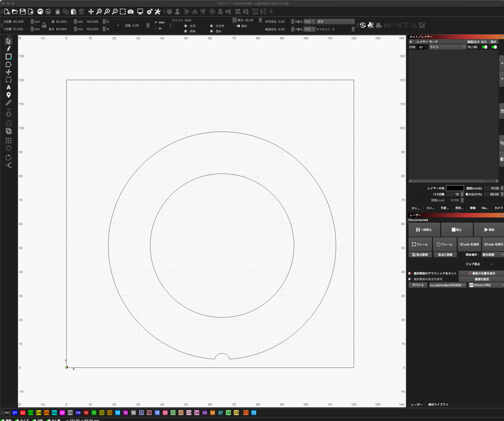Select the scissors cut shapes tool
This screenshot has height=421, width=504.
point(8,72)
